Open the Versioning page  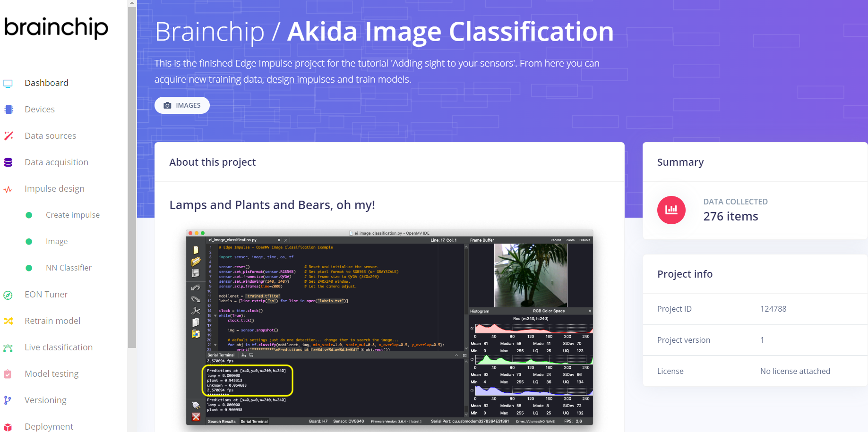45,400
